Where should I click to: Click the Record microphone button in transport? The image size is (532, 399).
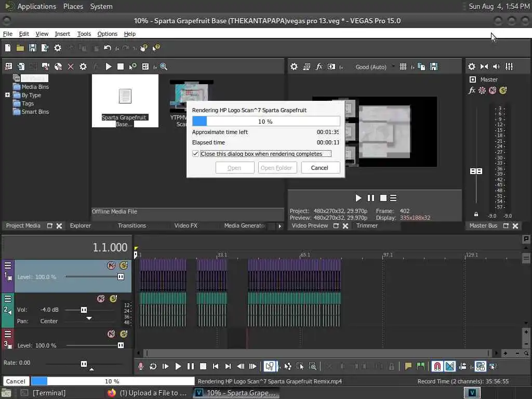[141, 366]
